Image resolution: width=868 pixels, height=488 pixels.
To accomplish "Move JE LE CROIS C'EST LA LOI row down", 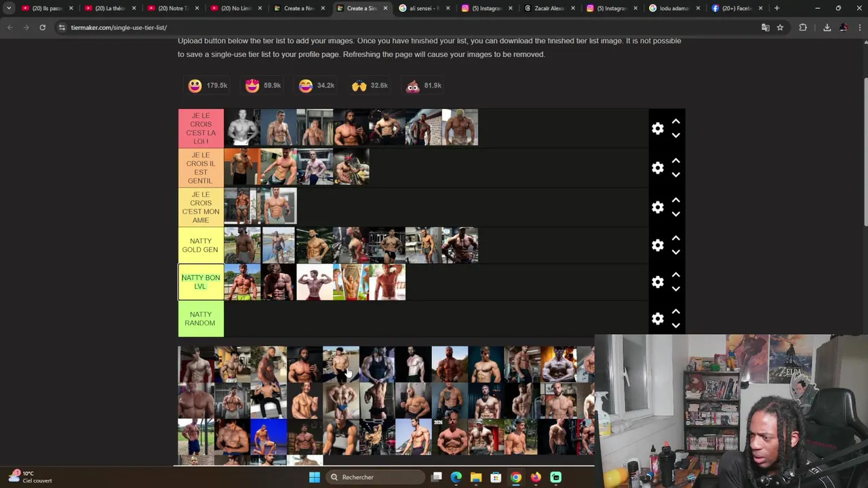I will tap(676, 136).
